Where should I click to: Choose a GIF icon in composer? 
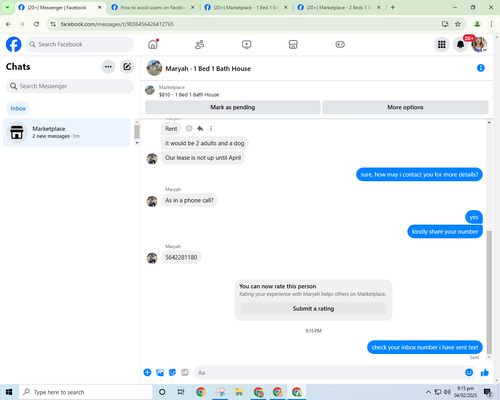[185, 372]
